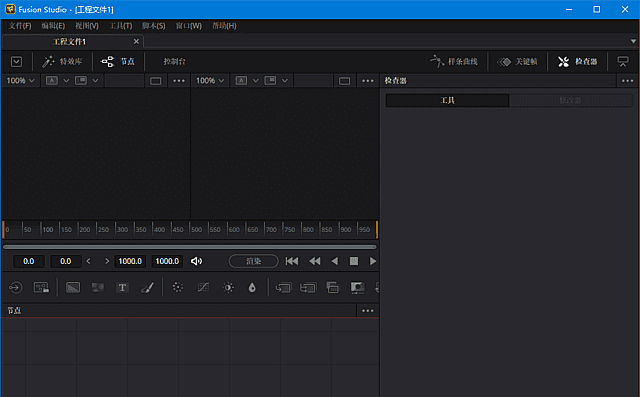The width and height of the screenshot is (640, 397).
Task: Click the second 0.0 time field
Action: [x=65, y=261]
